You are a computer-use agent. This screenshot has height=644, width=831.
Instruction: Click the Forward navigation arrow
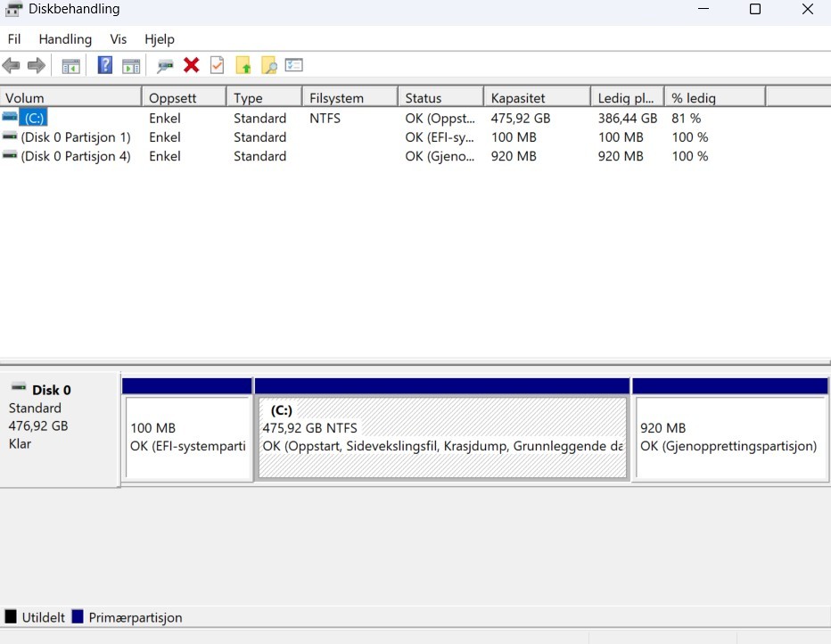[35, 64]
